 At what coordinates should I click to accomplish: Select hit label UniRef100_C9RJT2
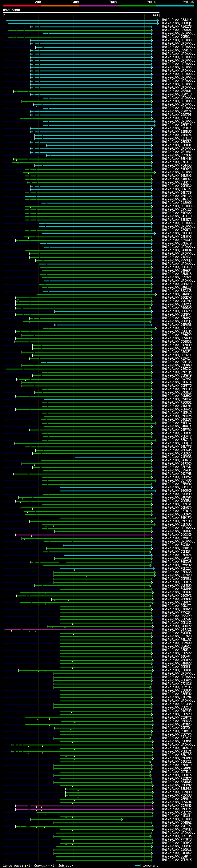pyautogui.click(x=177, y=606)
